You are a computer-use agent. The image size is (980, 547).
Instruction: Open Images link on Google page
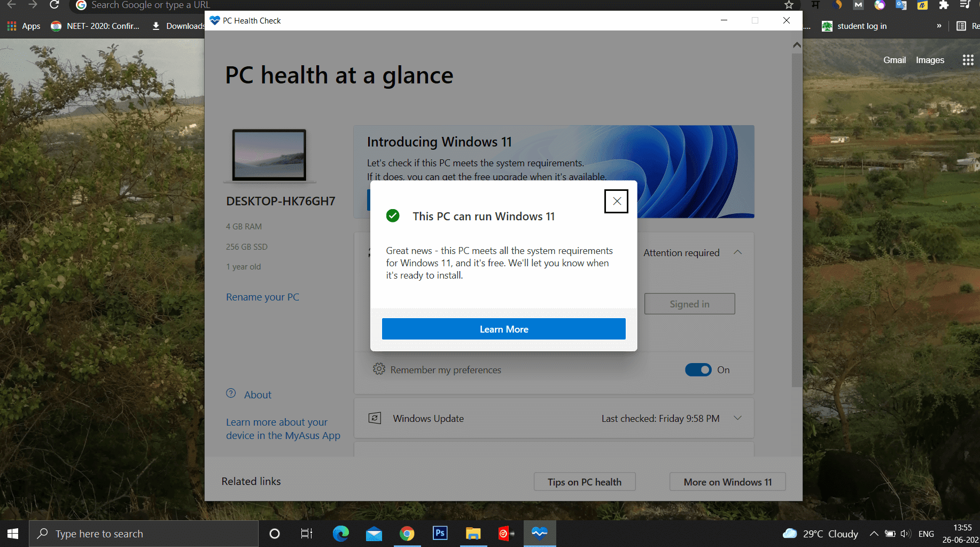tap(930, 60)
